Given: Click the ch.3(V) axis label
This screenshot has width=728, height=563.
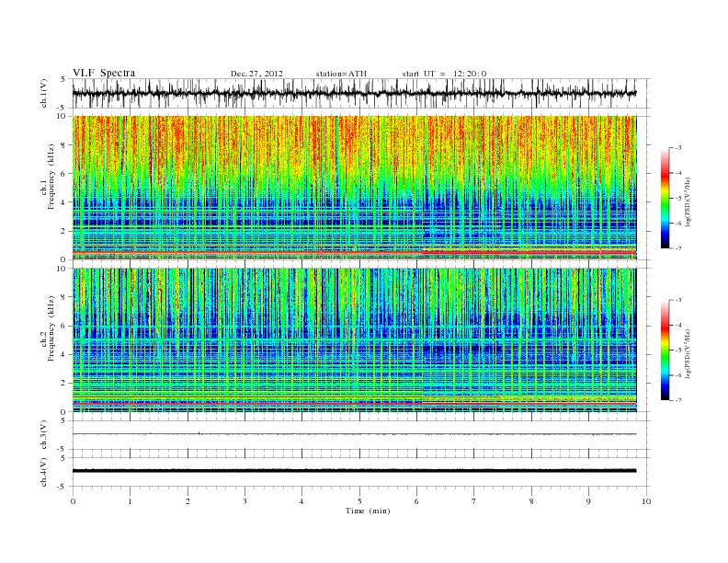Looking at the screenshot, I should point(44,435).
